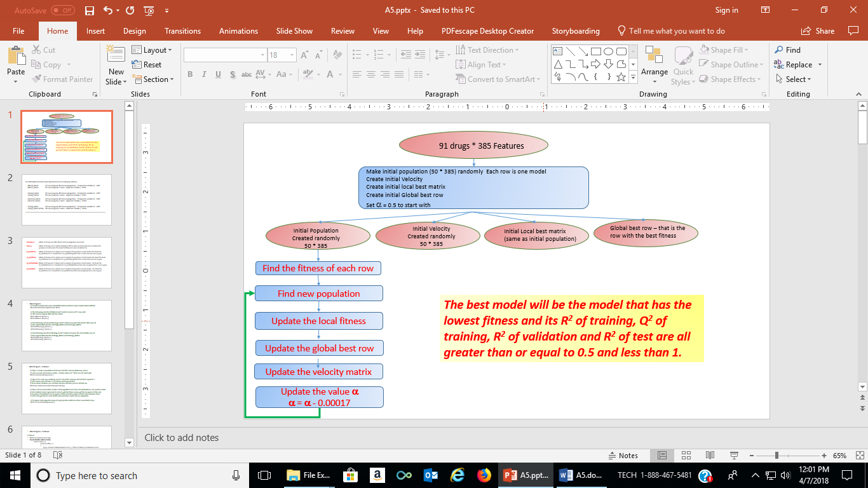This screenshot has width=868, height=488.
Task: Select slide 4 thumbnail
Action: (x=67, y=325)
